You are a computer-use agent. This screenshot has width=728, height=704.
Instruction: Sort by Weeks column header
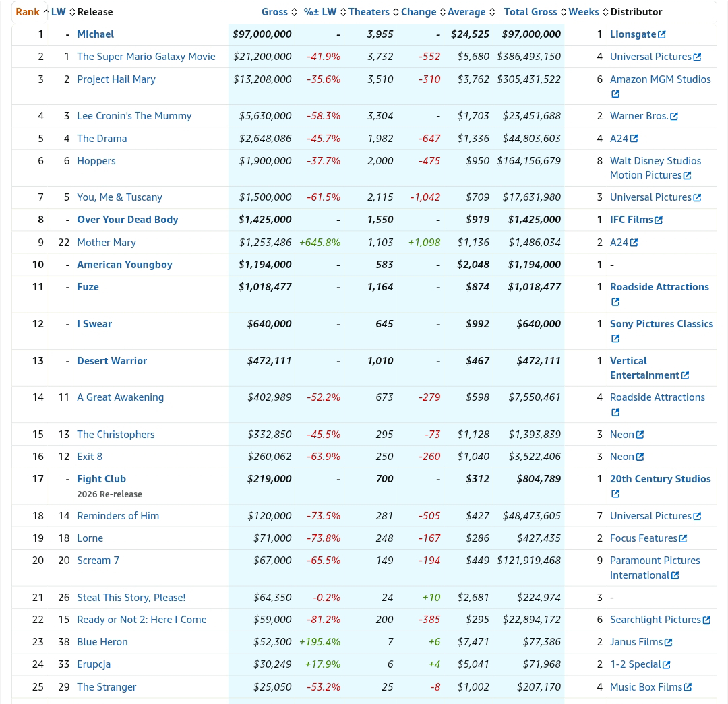pos(584,12)
